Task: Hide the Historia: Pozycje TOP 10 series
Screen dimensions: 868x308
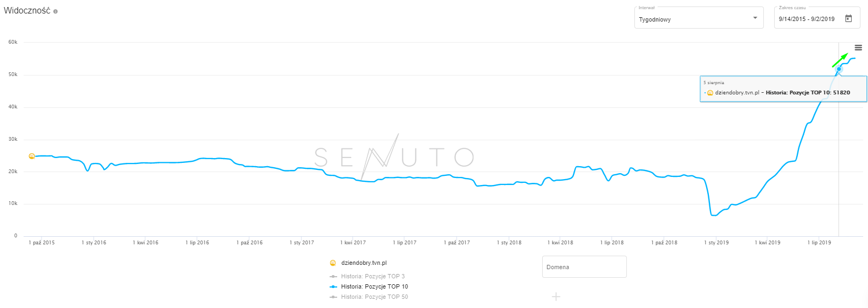Action: pos(374,286)
